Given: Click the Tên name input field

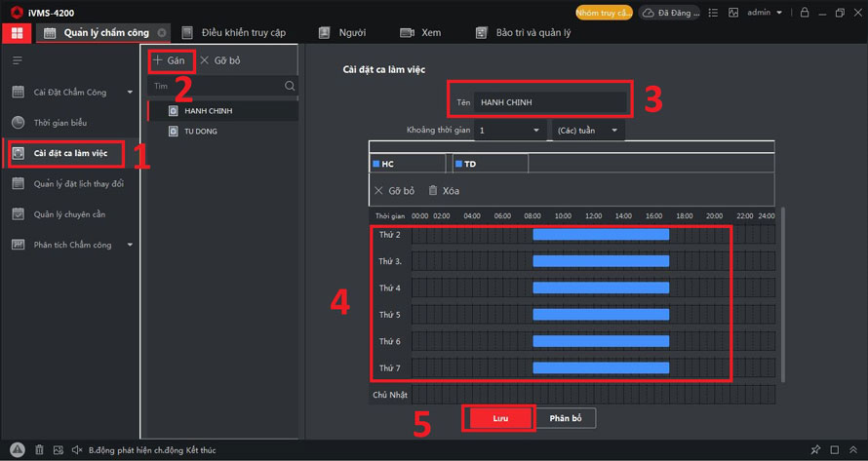Looking at the screenshot, I should 550,101.
